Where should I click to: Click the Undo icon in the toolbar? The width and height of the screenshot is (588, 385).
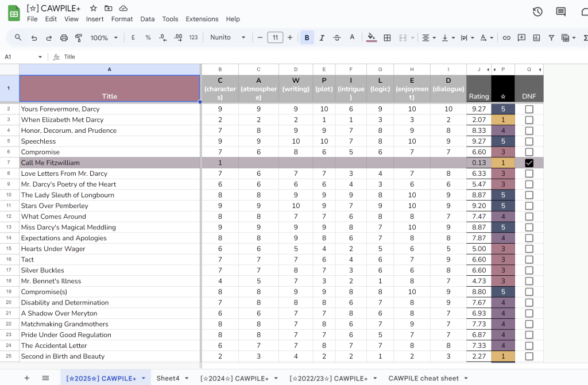[x=34, y=38]
